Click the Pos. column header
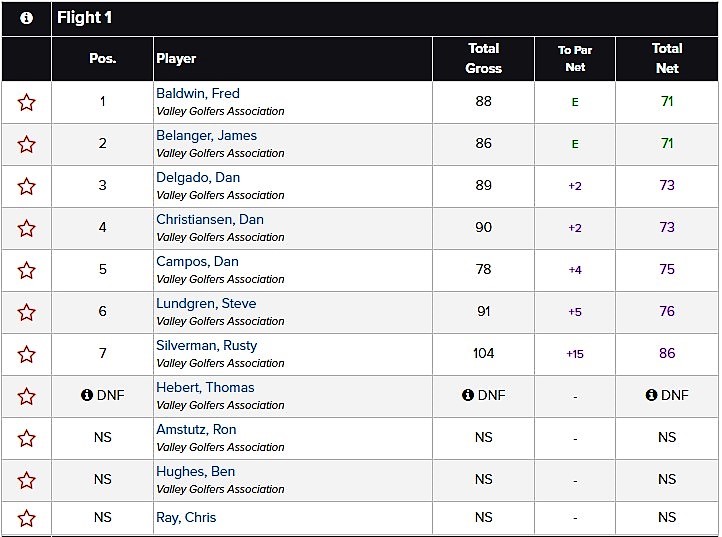 coord(102,58)
